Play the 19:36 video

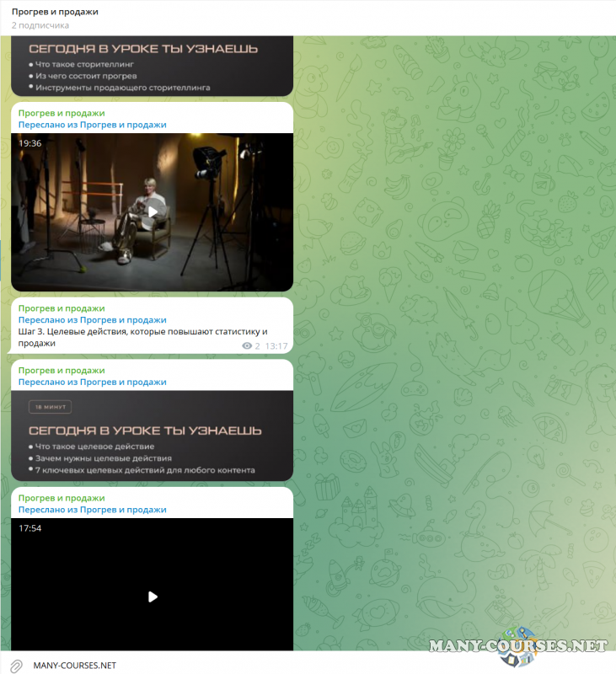(x=152, y=212)
